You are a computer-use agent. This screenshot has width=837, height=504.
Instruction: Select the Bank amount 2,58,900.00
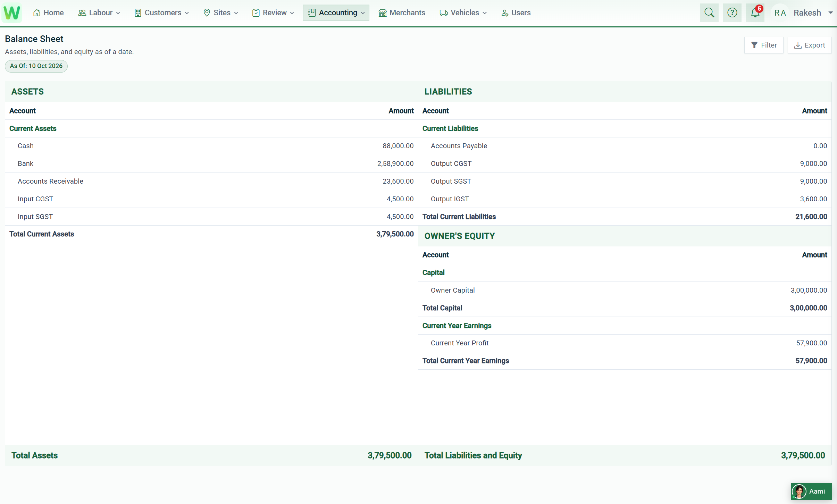coord(395,163)
